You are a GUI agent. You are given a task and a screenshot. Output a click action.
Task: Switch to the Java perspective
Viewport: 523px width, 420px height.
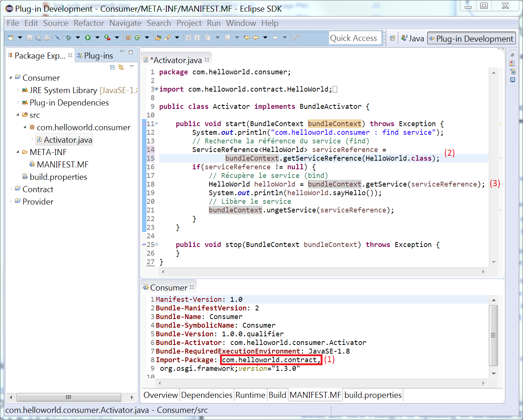pyautogui.click(x=412, y=38)
